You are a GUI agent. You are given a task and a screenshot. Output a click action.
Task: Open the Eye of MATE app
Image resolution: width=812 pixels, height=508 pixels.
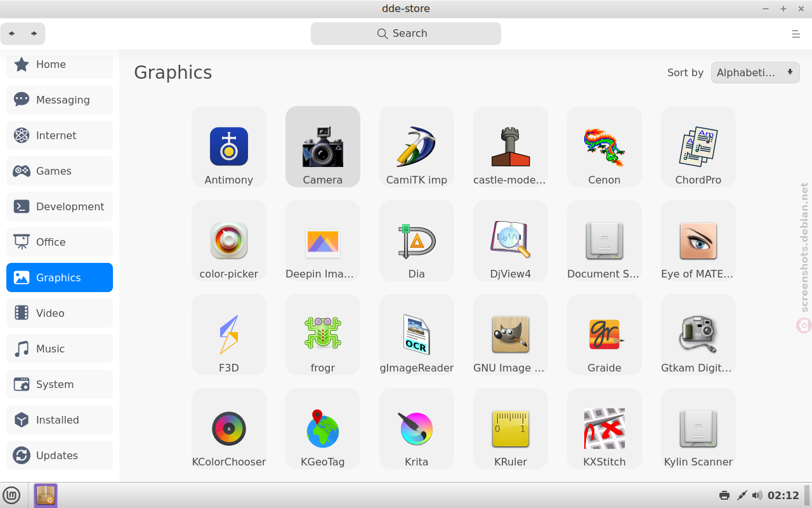click(x=698, y=241)
